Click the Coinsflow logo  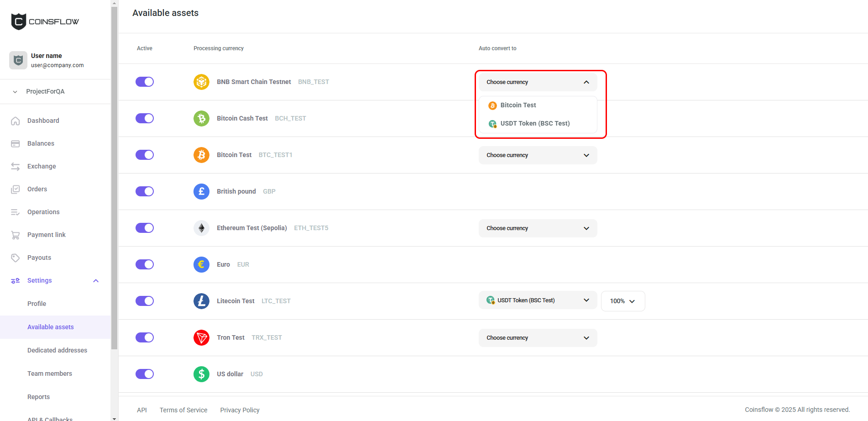[45, 21]
